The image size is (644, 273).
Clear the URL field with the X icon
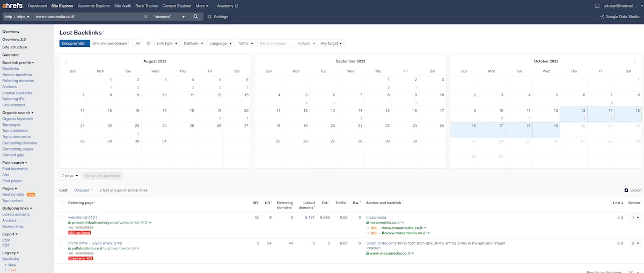145,17
